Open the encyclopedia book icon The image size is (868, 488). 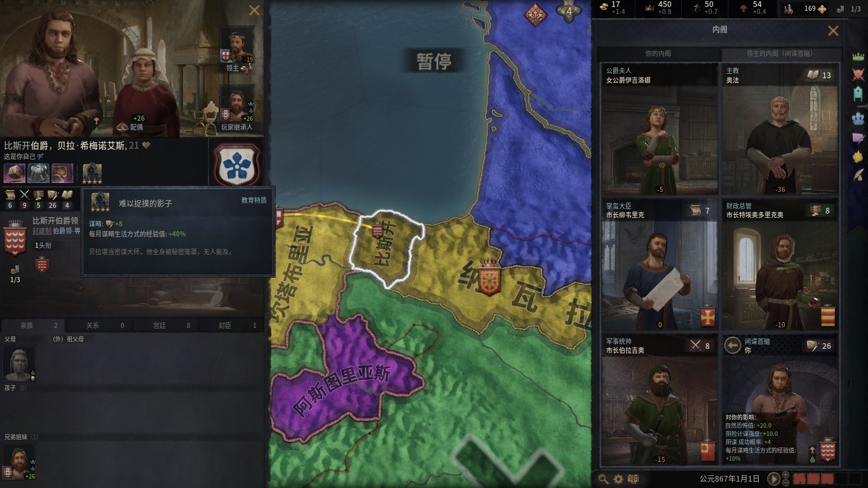coord(633,479)
